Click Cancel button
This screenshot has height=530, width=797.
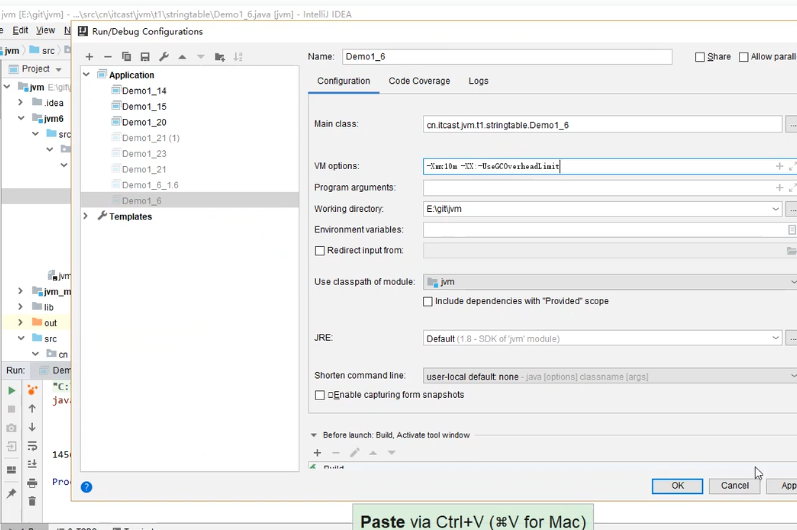coord(734,486)
